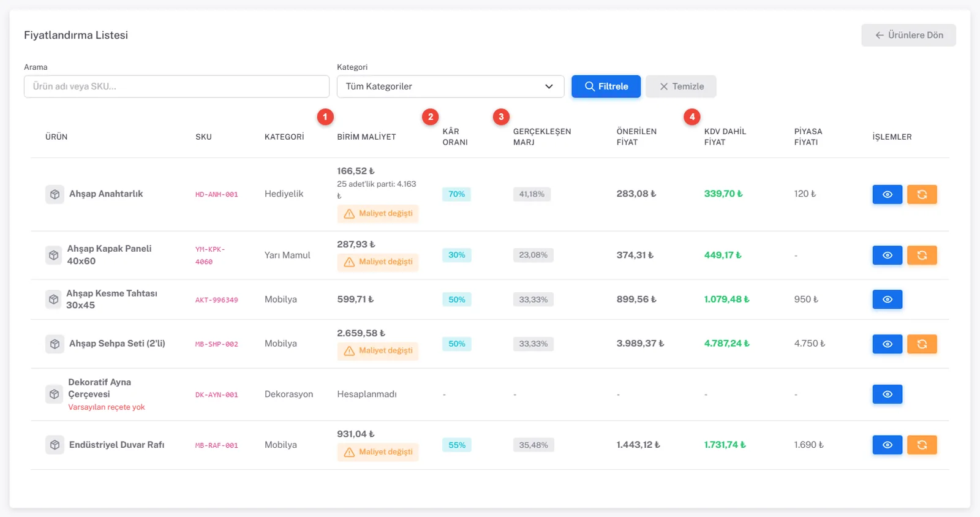Open eye view for Ahşap Kesme Tahtası 30x45

(887, 300)
